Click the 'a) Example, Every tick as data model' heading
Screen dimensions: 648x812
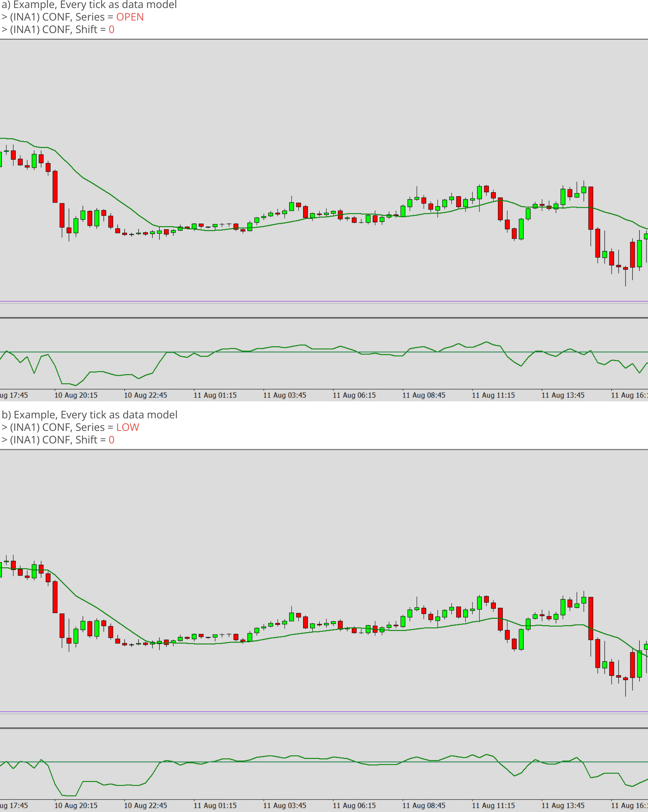click(x=89, y=5)
